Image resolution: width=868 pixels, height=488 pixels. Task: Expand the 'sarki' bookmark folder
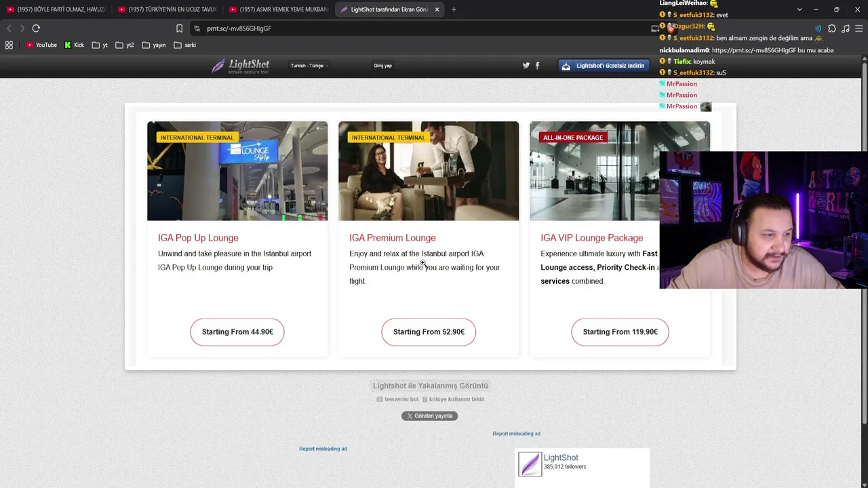(x=184, y=45)
